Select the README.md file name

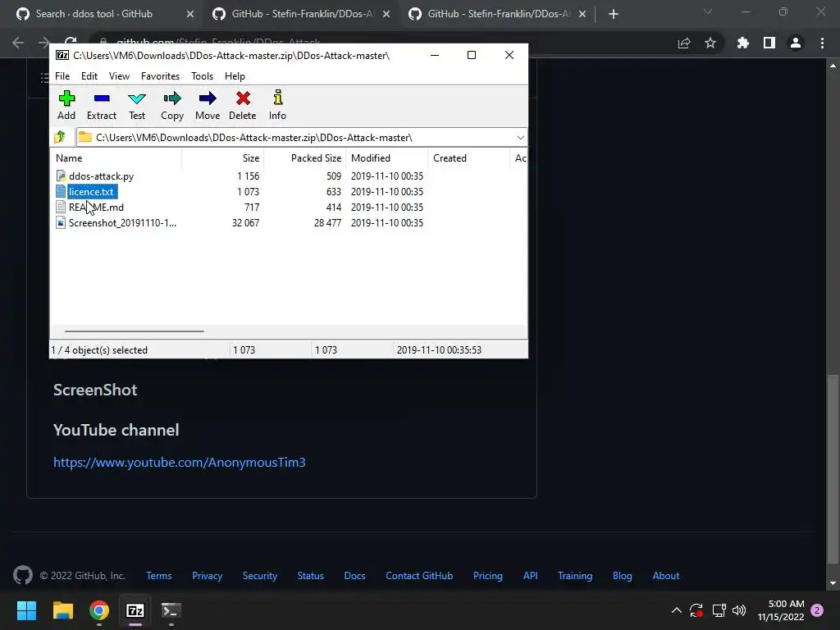coord(97,207)
